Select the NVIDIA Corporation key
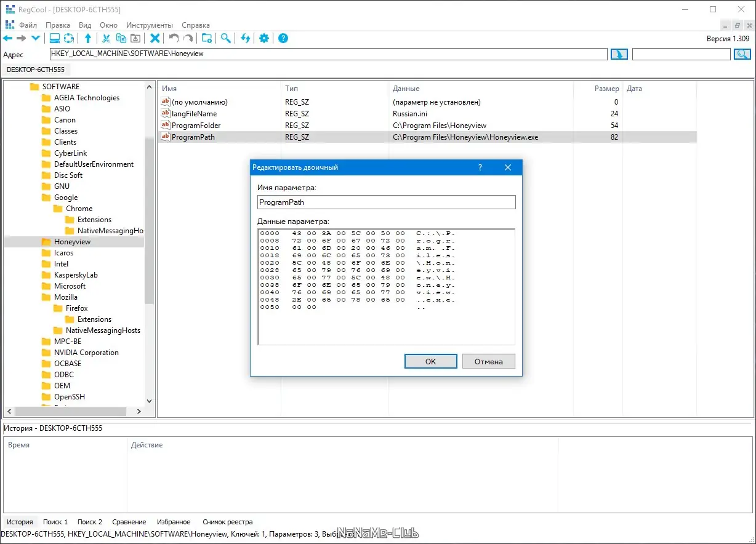This screenshot has height=544, width=756. pyautogui.click(x=86, y=353)
